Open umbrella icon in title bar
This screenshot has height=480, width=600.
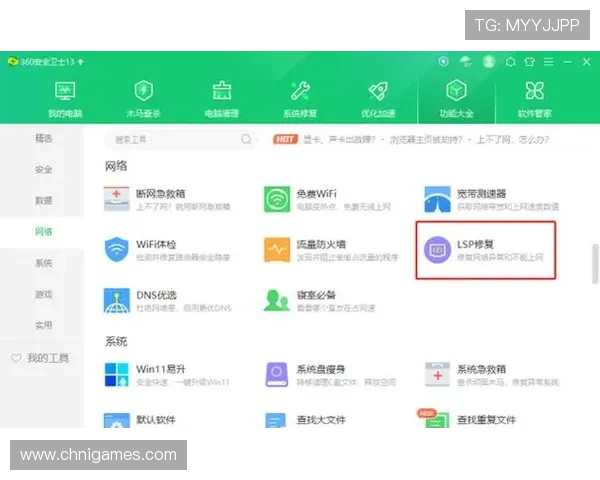pos(466,61)
